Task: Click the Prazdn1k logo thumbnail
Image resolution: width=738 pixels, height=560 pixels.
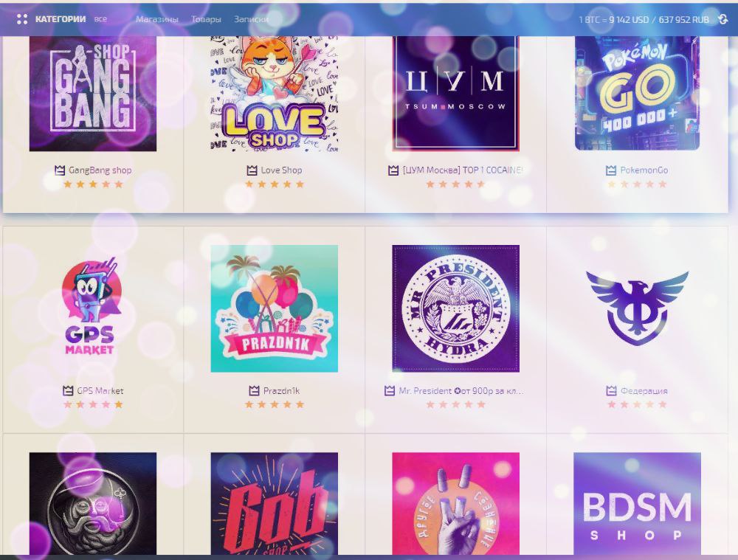Action: coord(275,308)
